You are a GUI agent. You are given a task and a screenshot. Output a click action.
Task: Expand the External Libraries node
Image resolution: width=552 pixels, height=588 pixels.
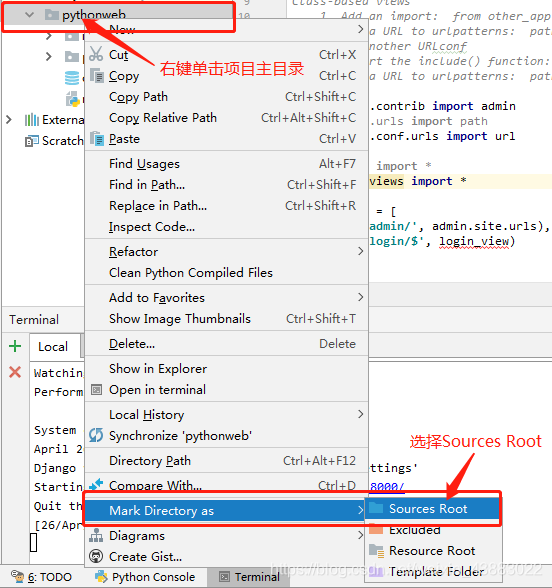coord(9,120)
